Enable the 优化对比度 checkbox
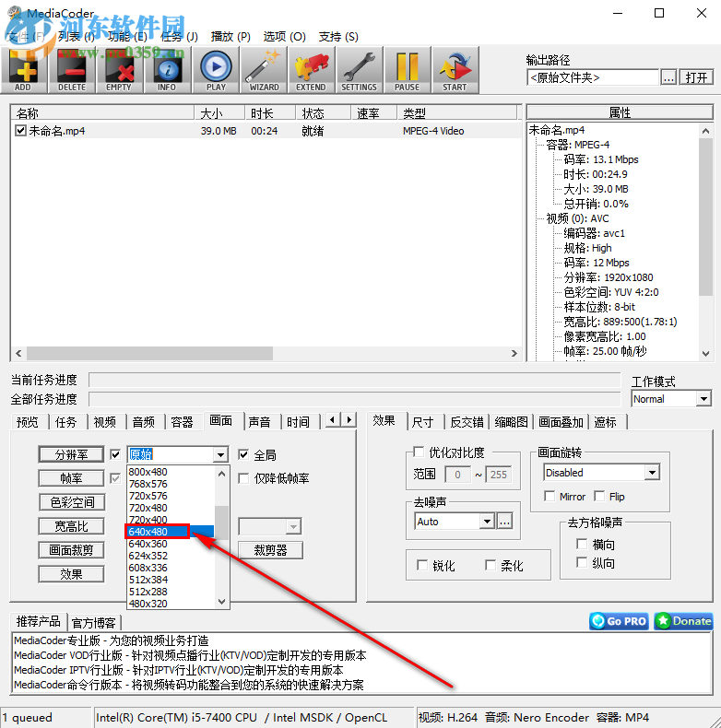Screen dimensions: 721x728 [419, 452]
